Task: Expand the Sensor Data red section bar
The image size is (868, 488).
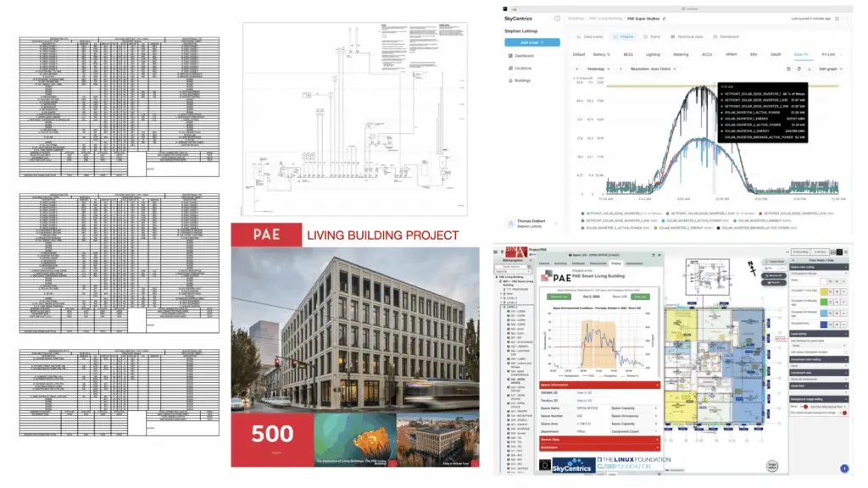Action: tap(599, 440)
